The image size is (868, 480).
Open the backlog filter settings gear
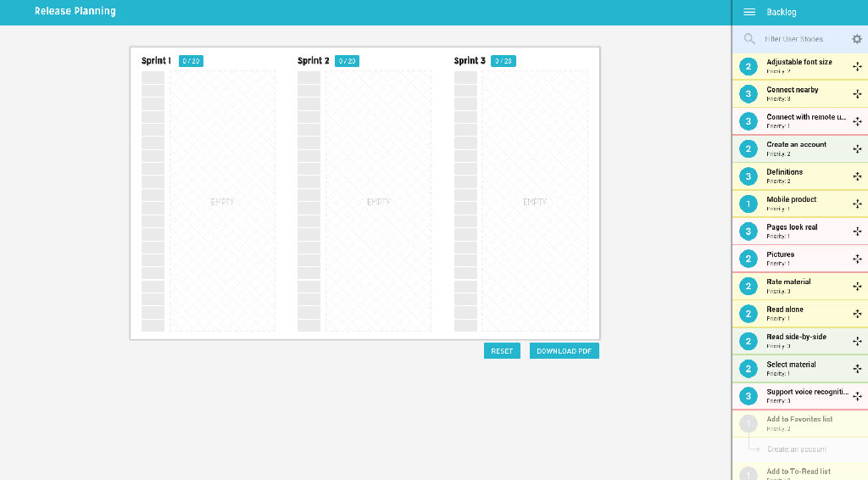857,39
